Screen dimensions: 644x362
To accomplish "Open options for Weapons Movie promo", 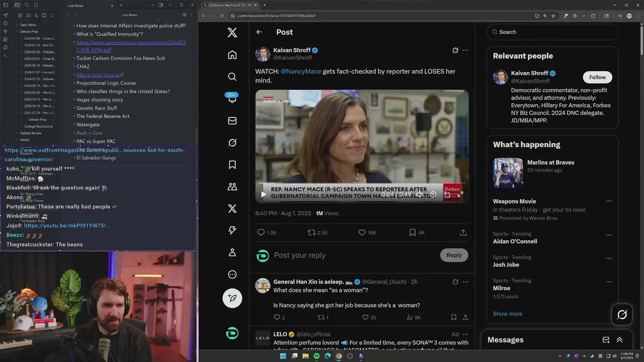I will point(608,201).
